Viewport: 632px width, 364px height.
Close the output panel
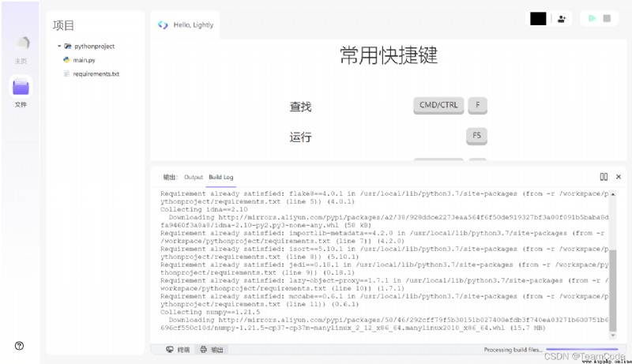pos(619,176)
